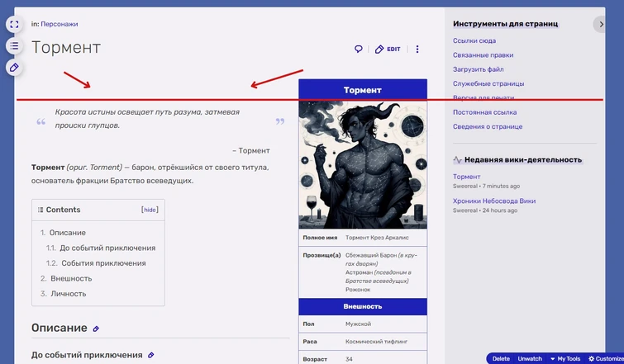The image size is (624, 364).
Task: Open the page comments speech bubble
Action: point(359,49)
